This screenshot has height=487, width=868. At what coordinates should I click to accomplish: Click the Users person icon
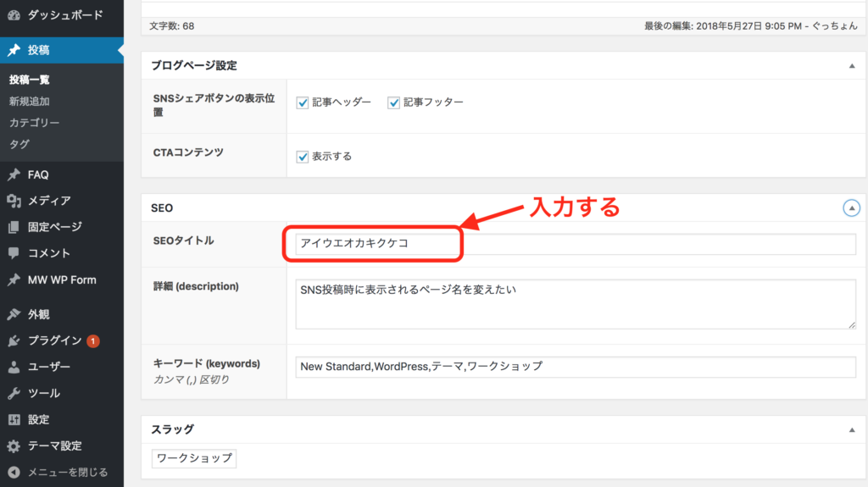[14, 367]
